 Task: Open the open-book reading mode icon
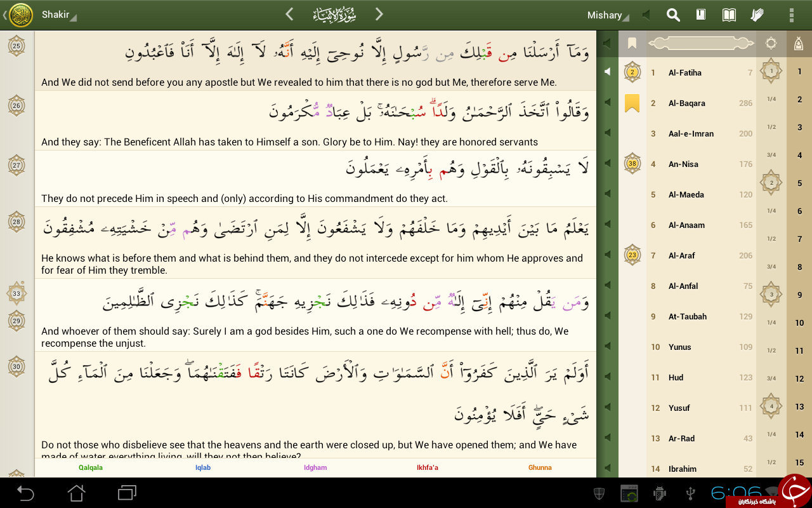[730, 15]
